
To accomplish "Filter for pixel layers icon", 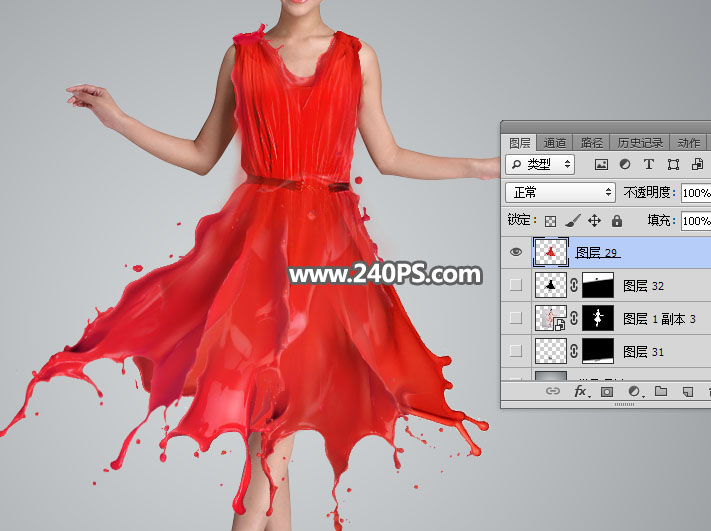I will (x=601, y=164).
